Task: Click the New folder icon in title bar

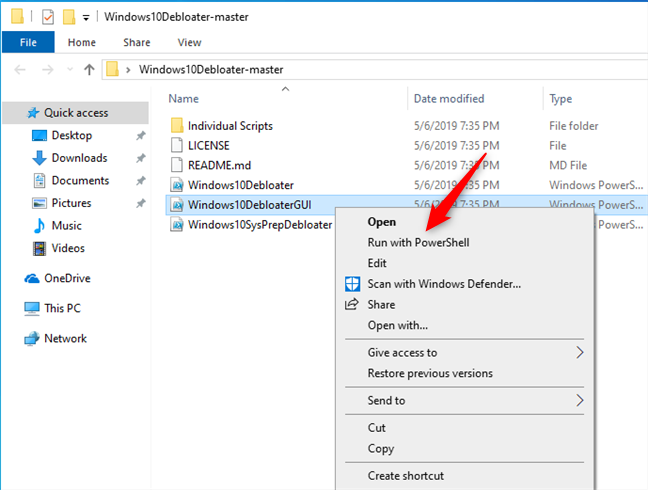Action: click(69, 17)
